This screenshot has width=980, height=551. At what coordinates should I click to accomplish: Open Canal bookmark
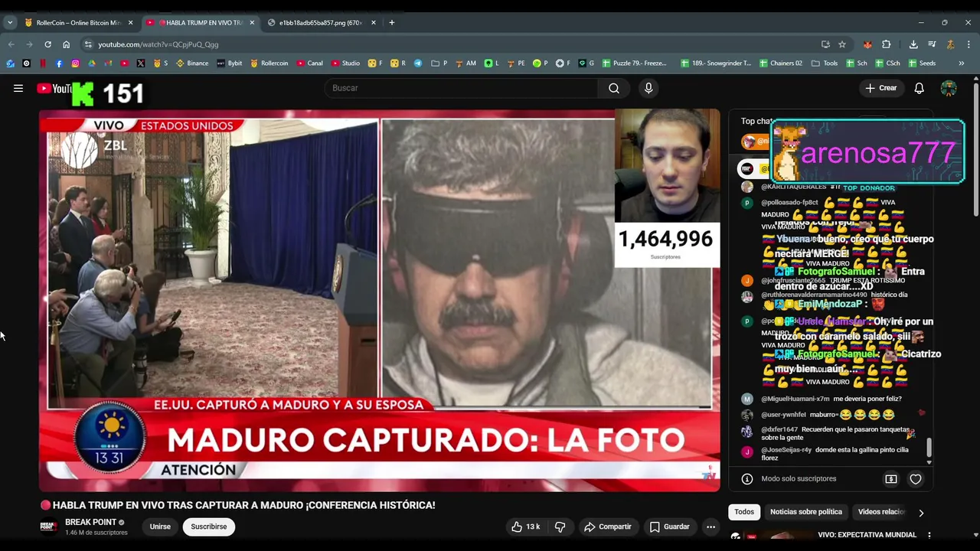click(x=309, y=64)
